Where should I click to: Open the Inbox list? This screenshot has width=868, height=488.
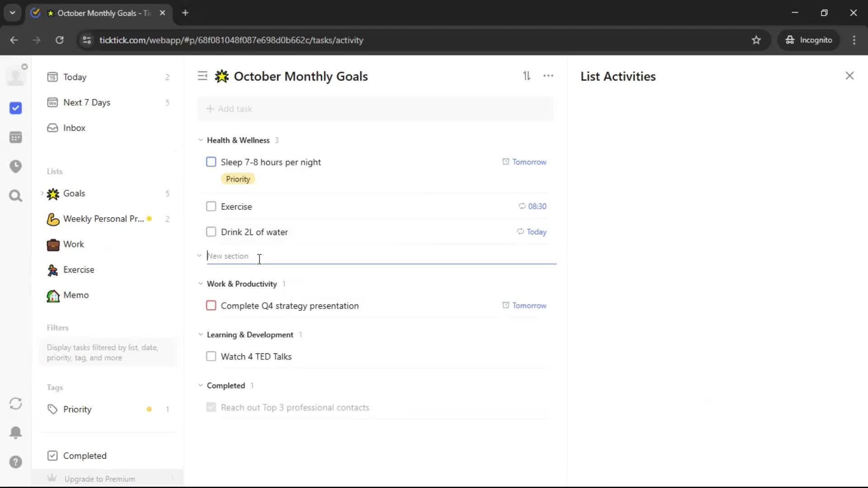pyautogui.click(x=74, y=128)
